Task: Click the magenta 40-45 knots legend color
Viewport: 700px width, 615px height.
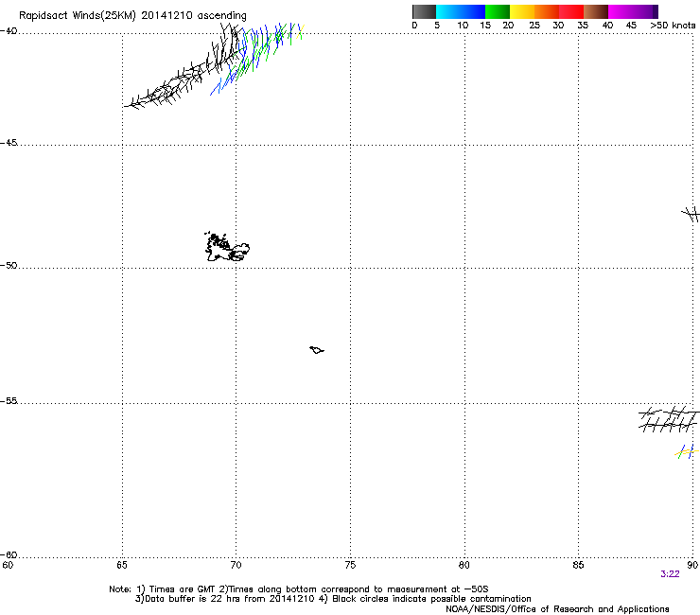Action: tap(621, 11)
